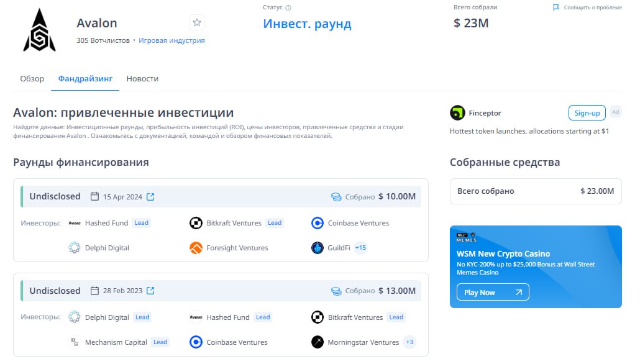Click calendar icon beside 15 Apr 2024
The image size is (640, 364).
point(94,196)
